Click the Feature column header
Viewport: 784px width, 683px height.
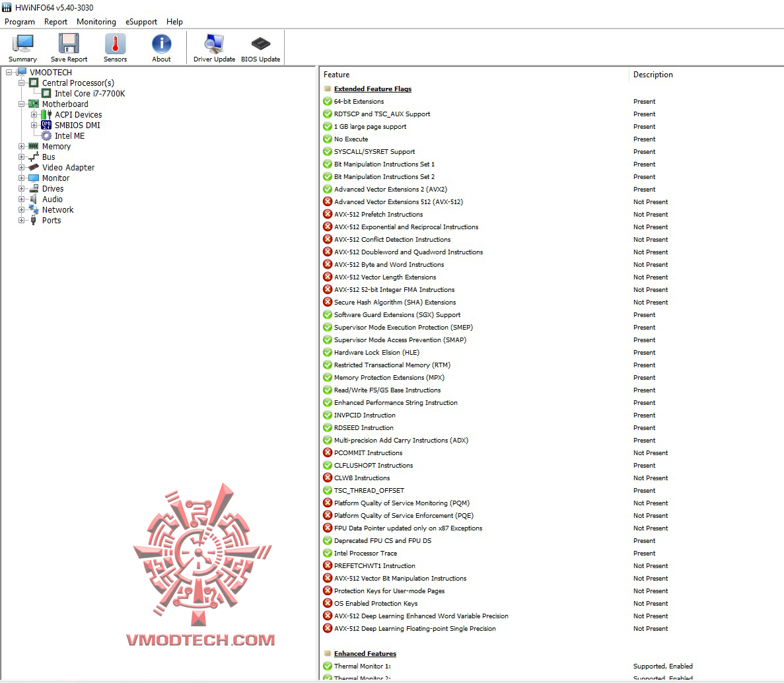click(474, 75)
